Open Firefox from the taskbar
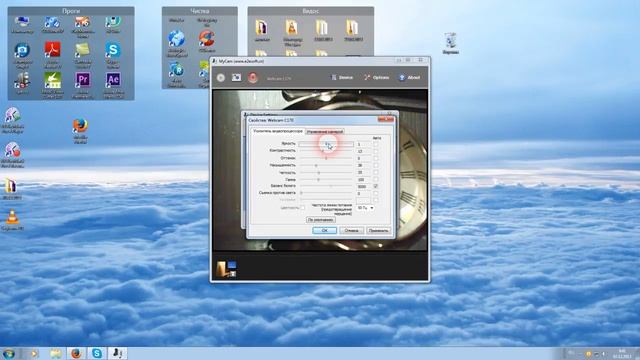Viewport: 640px width, 360px height. click(76, 353)
